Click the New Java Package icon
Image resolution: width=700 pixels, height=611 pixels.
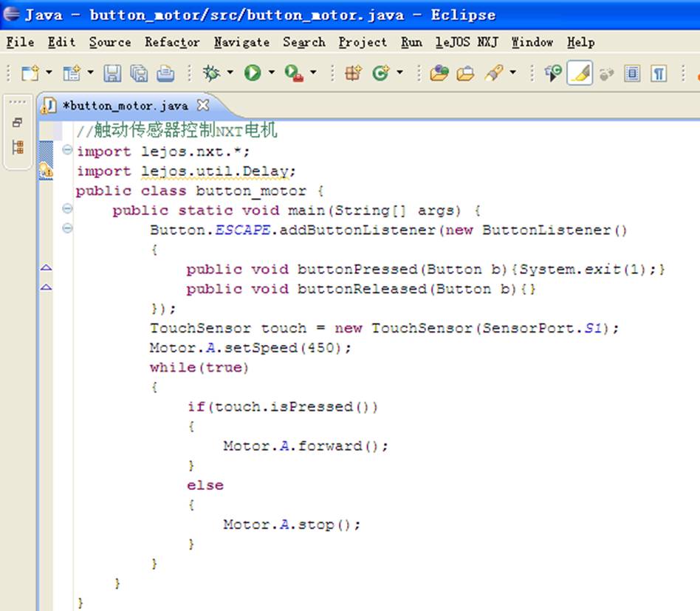[x=353, y=72]
